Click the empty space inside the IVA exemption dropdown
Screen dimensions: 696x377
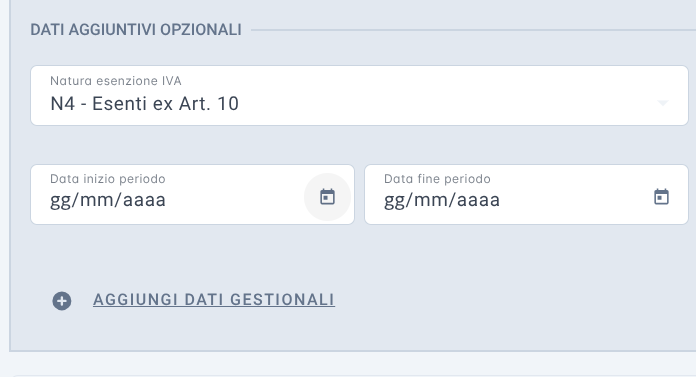point(444,103)
